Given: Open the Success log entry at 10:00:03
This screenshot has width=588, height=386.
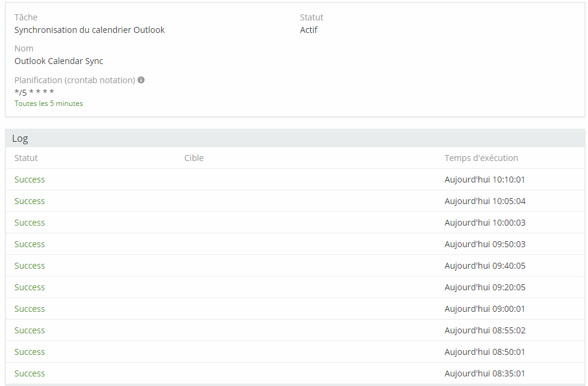Looking at the screenshot, I should (29, 223).
